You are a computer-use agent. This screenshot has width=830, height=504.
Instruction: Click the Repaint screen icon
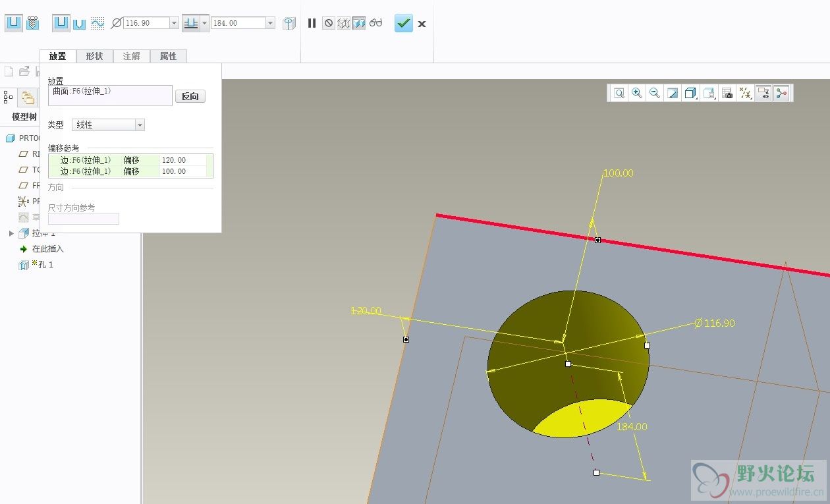[673, 94]
